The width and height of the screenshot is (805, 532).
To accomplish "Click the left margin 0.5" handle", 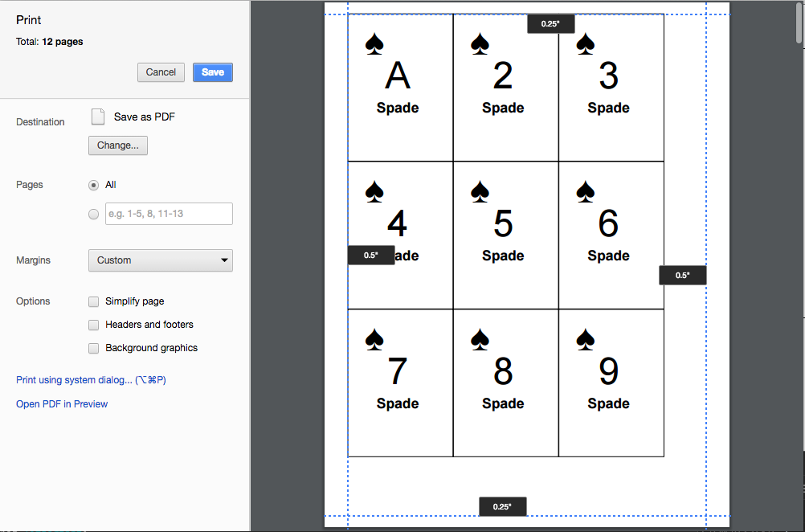I will (371, 256).
